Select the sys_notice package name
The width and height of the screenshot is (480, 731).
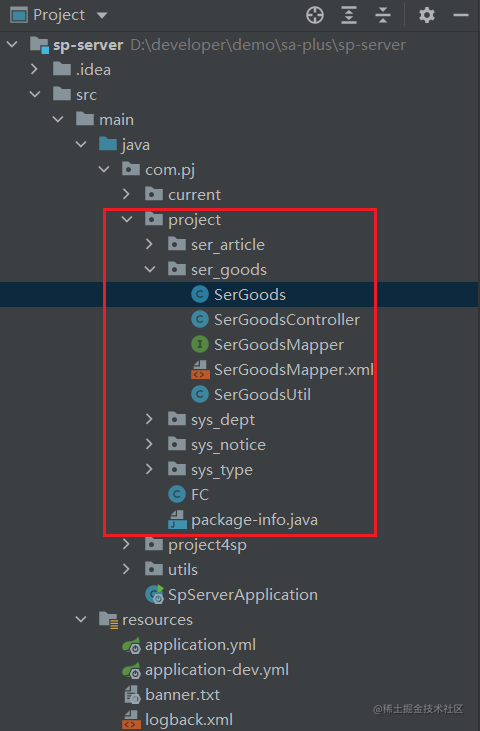click(228, 445)
